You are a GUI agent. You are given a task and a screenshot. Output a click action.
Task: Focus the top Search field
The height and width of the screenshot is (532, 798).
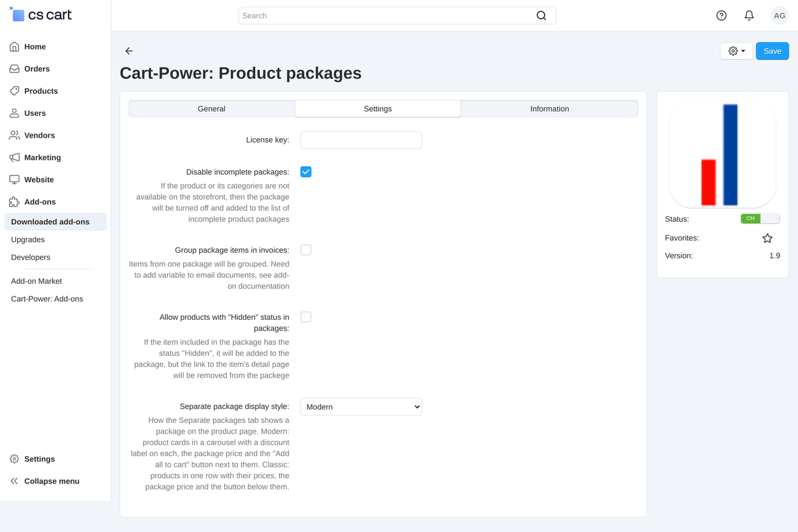[397, 15]
